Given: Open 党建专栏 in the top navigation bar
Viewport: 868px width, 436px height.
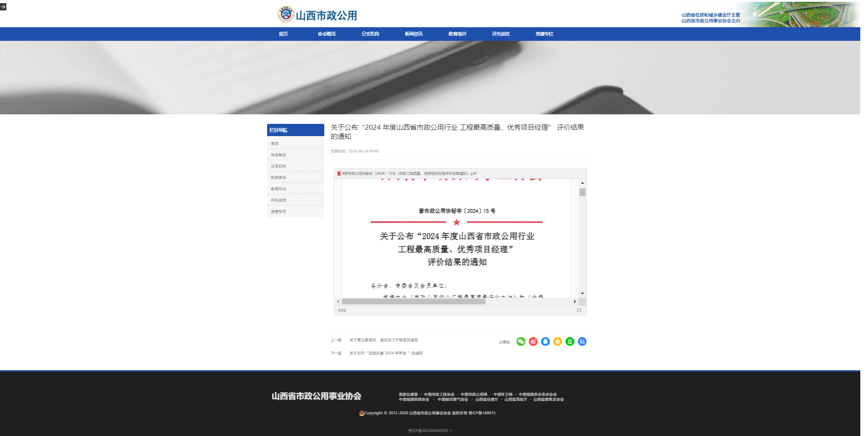Looking at the screenshot, I should (544, 34).
